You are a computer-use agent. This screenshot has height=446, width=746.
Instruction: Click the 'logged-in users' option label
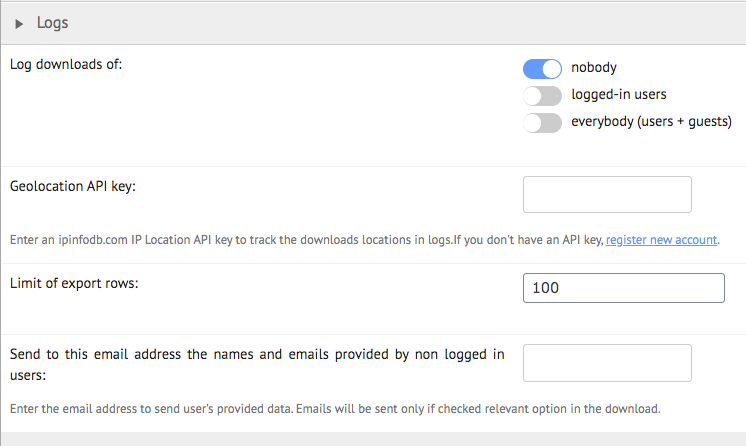tap(618, 94)
